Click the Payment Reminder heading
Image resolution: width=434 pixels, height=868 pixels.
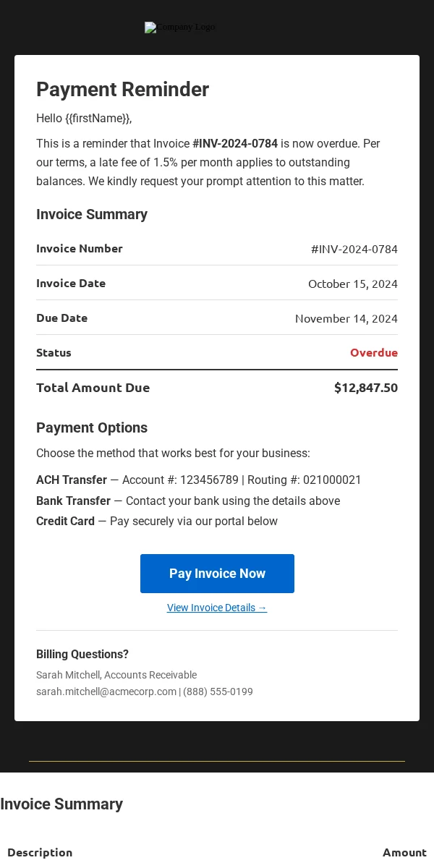pos(123,90)
